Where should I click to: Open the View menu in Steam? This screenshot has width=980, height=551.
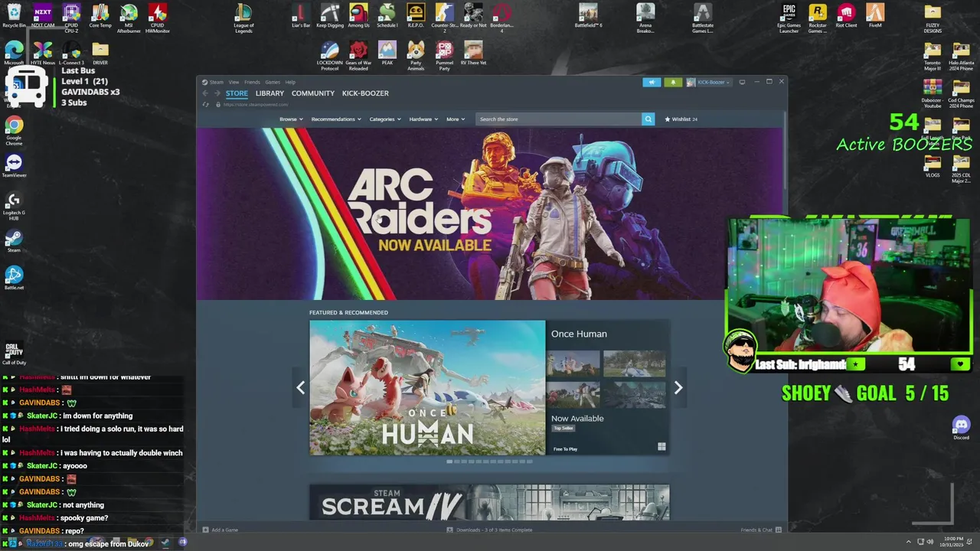click(234, 82)
